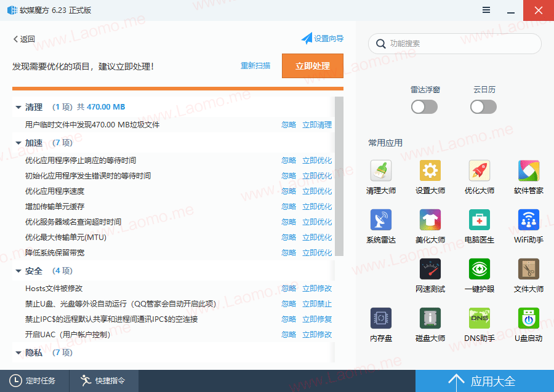This screenshot has width=554, height=392.
Task: Open 系统雷达 satellite dish icon
Action: tap(381, 220)
